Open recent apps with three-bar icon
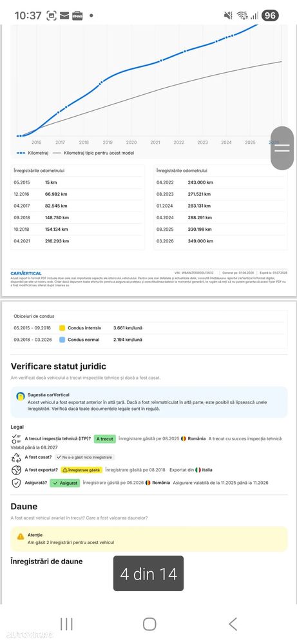 click(66, 624)
